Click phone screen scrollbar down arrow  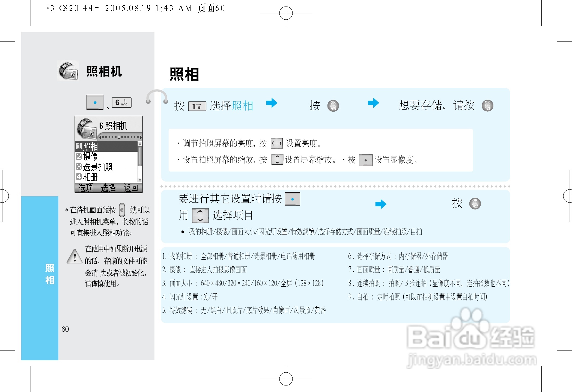pos(140,180)
